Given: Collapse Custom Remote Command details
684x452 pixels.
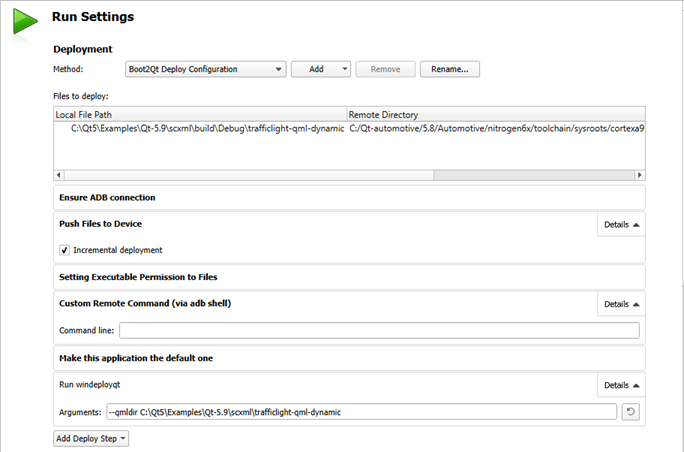Looking at the screenshot, I should click(x=621, y=303).
